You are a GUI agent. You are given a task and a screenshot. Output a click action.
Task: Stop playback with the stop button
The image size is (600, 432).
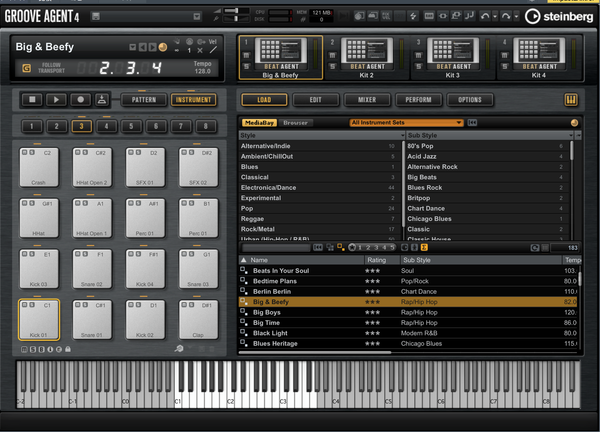click(x=32, y=99)
